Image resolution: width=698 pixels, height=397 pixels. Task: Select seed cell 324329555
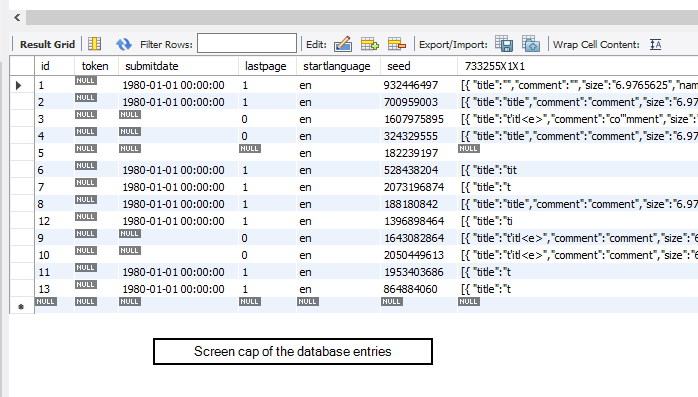(418, 136)
